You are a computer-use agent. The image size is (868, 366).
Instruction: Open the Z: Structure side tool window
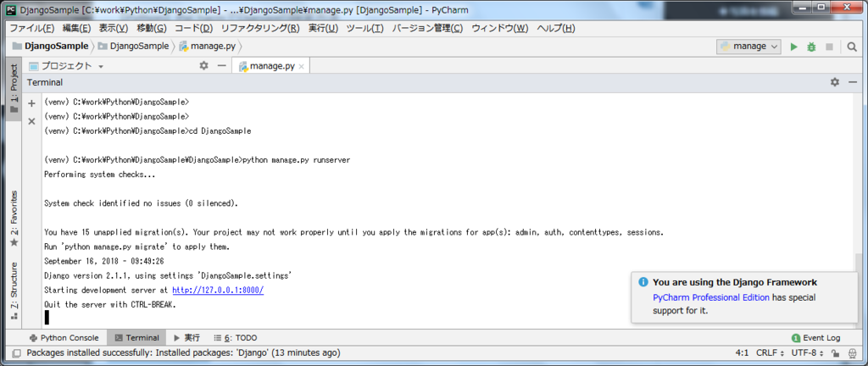coord(14,291)
